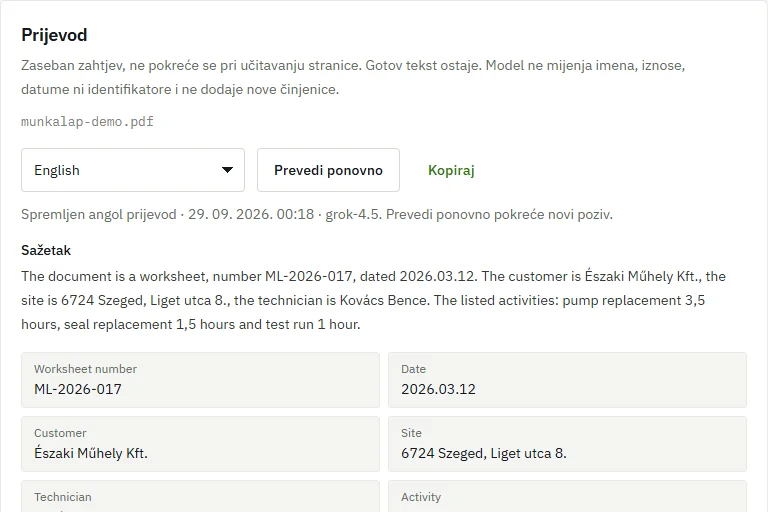
Task: Open the English language dropdown
Action: (133, 170)
